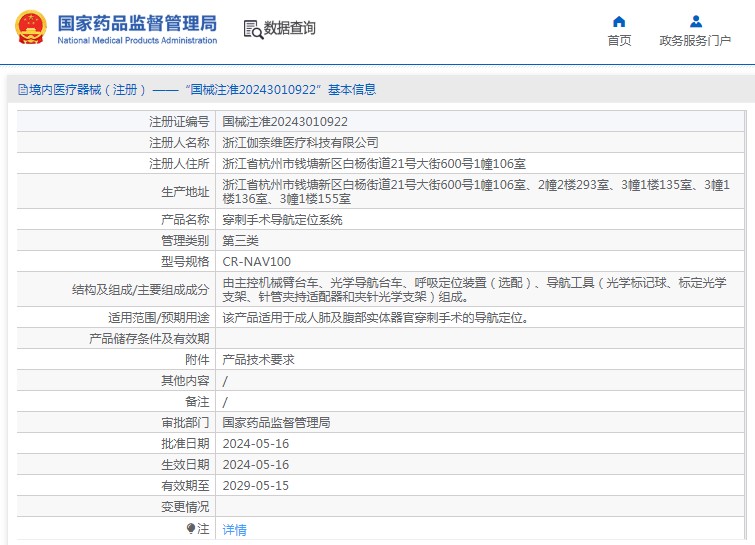Click the 注册人名称 row label
This screenshot has width=755, height=545.
tap(179, 143)
